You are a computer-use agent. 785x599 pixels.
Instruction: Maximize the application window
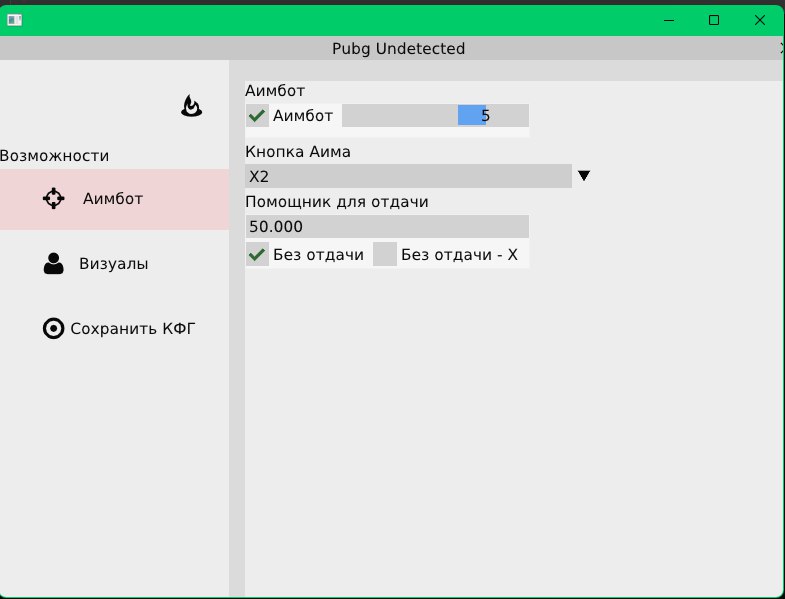[x=714, y=19]
